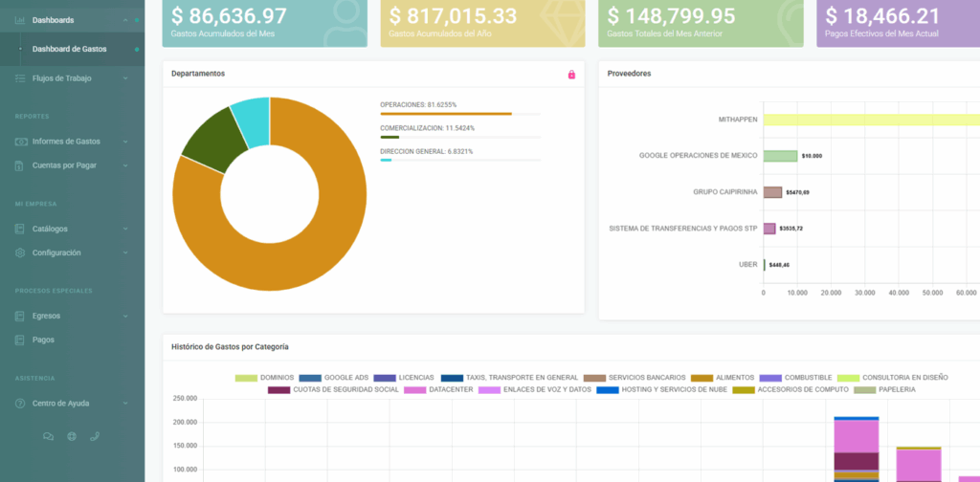980x482 pixels.
Task: Click the Informes de Gastos money icon
Action: coord(21,142)
